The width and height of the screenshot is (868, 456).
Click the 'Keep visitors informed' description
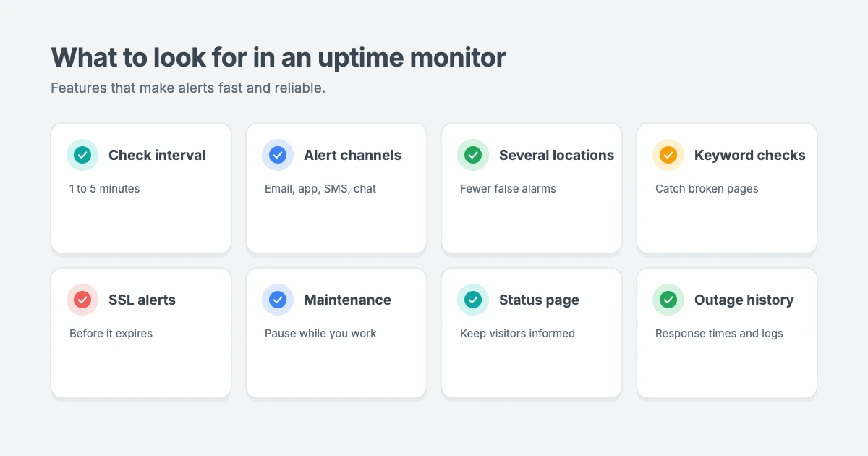(517, 334)
